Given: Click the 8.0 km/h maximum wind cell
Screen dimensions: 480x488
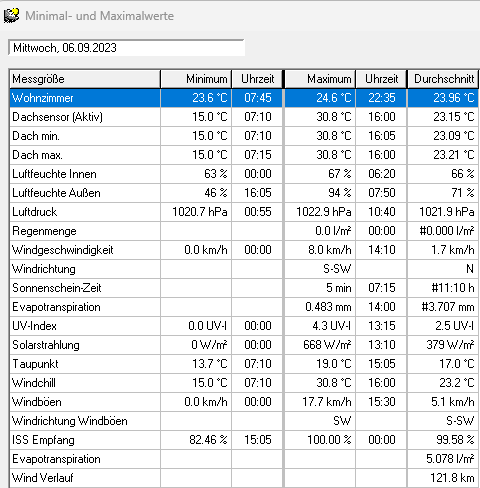Looking at the screenshot, I should click(320, 250).
